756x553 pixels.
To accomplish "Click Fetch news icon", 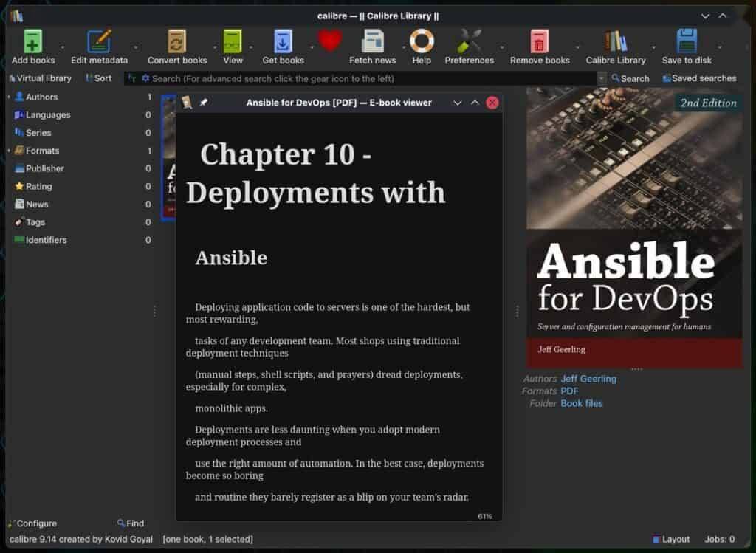I will pyautogui.click(x=372, y=41).
